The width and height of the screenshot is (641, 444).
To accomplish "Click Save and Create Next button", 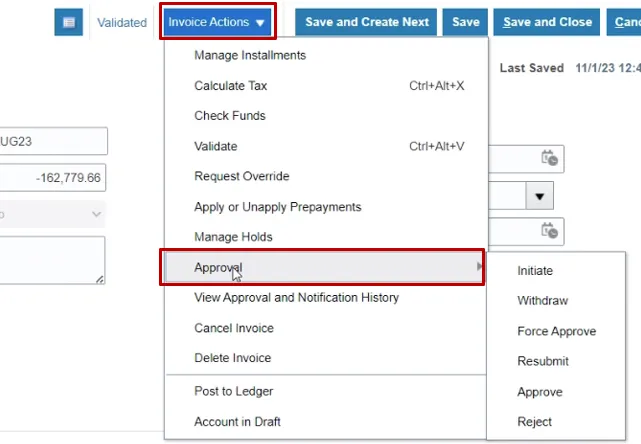I will click(x=367, y=22).
